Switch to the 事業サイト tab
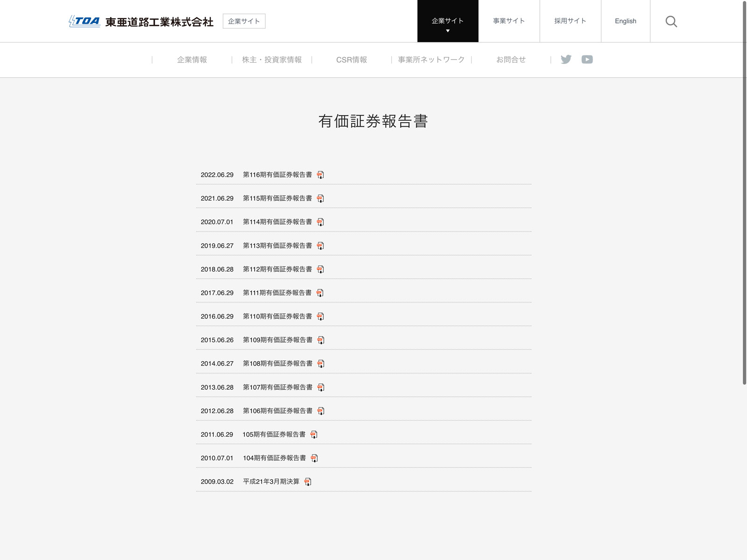This screenshot has width=747, height=560. coord(509,21)
